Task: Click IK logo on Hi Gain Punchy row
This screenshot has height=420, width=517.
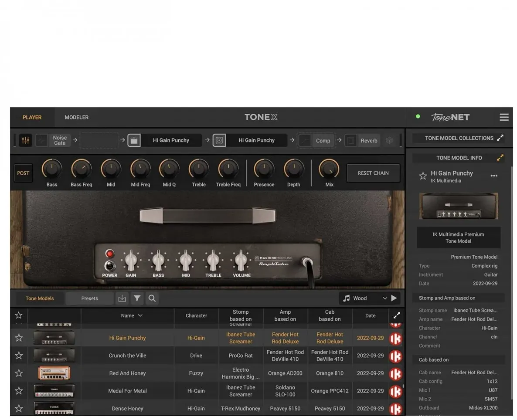Action: point(396,339)
